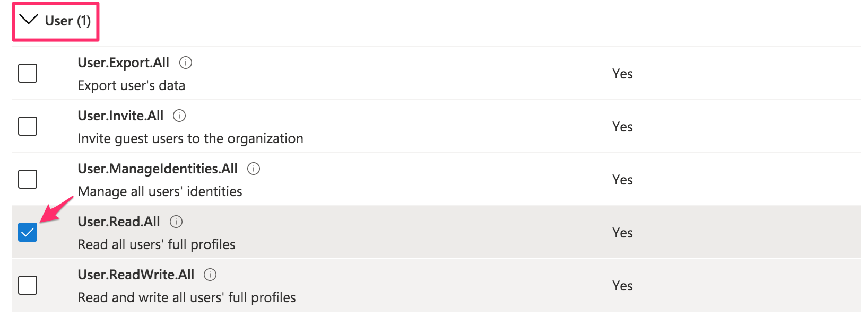
Task: Click the Yes admin consent for User.Read.All
Action: pyautogui.click(x=622, y=232)
